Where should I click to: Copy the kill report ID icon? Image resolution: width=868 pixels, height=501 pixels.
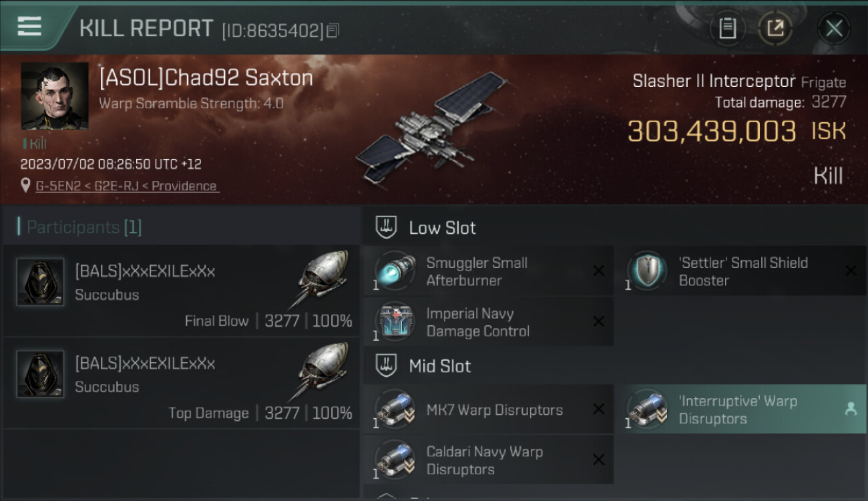pyautogui.click(x=333, y=30)
